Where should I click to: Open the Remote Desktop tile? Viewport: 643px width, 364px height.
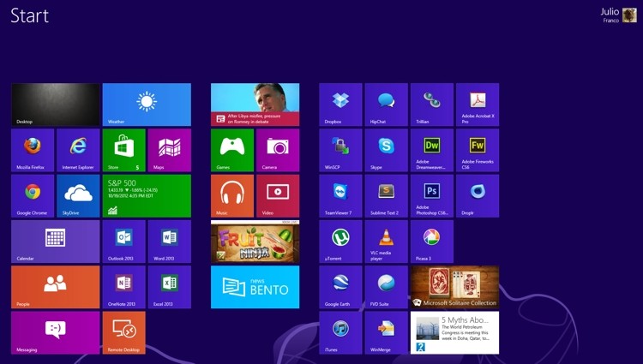pos(123,332)
